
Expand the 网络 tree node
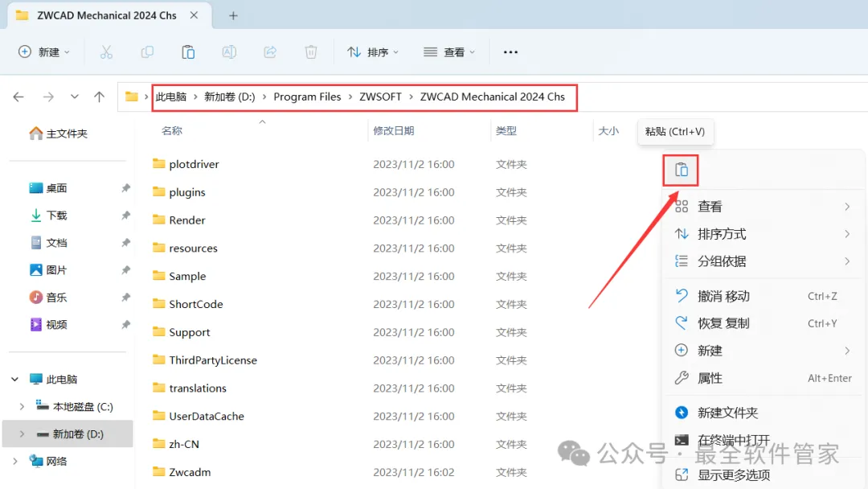(15, 462)
